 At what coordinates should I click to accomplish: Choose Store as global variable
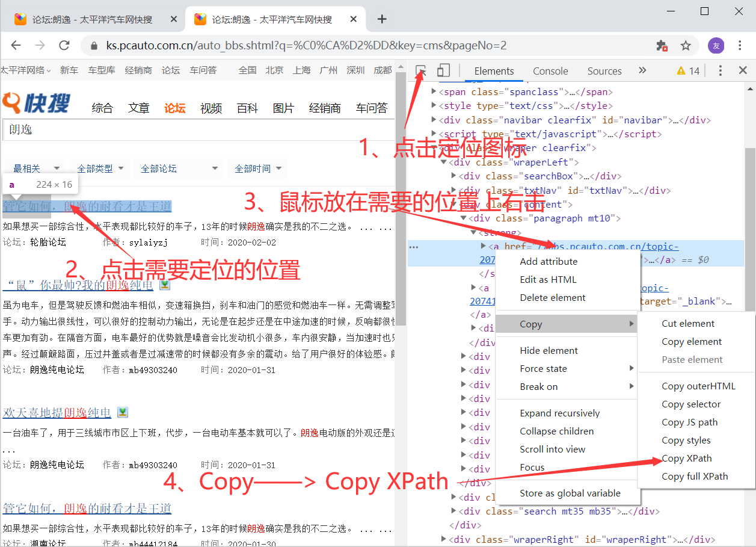[570, 493]
